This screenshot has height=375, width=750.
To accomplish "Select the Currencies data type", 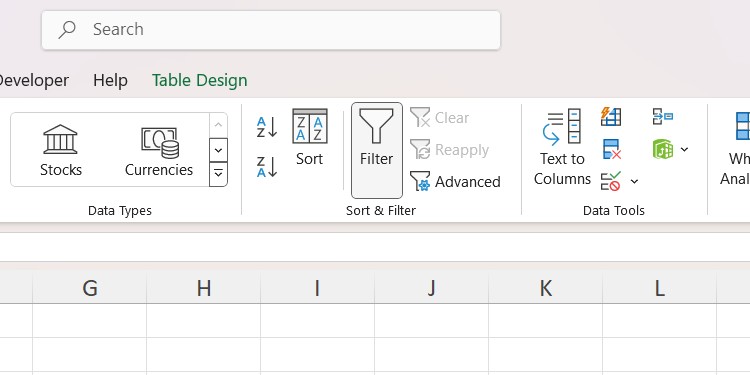I will pos(159,150).
